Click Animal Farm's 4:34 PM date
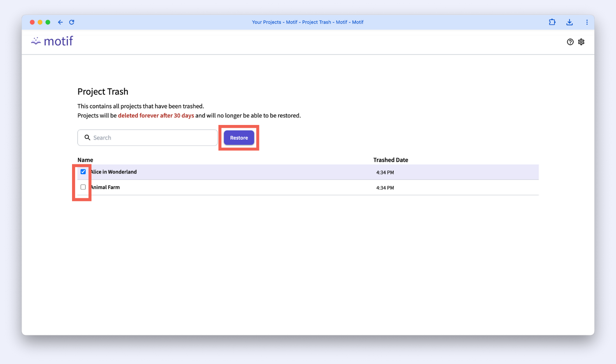The image size is (616, 364). click(385, 188)
